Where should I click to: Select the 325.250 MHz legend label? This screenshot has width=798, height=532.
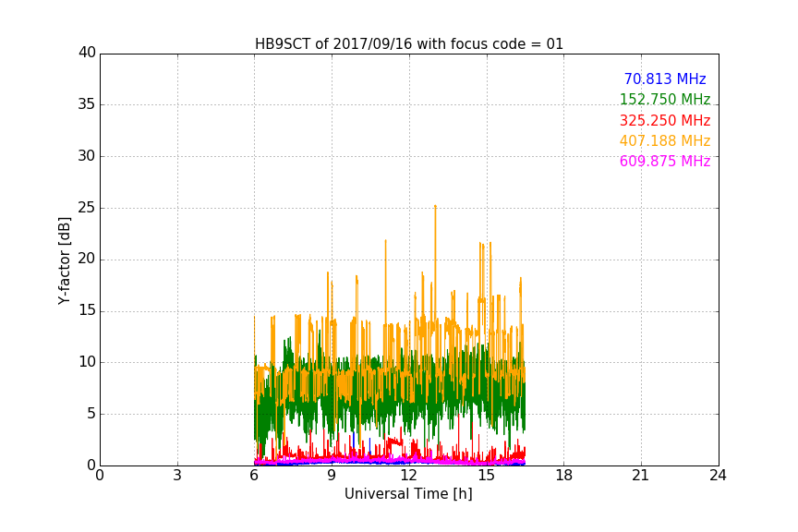click(x=665, y=120)
